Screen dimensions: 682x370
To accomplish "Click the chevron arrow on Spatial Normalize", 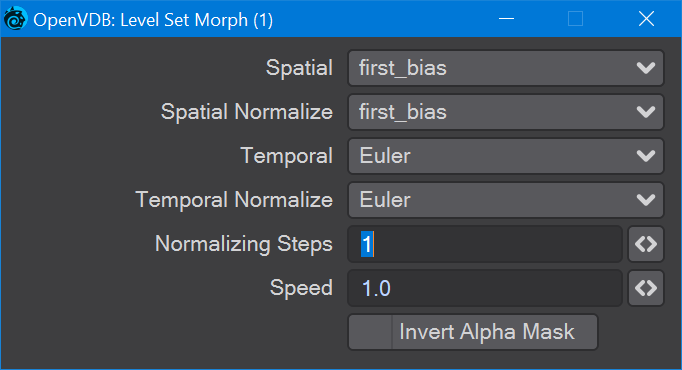I will pos(646,112).
